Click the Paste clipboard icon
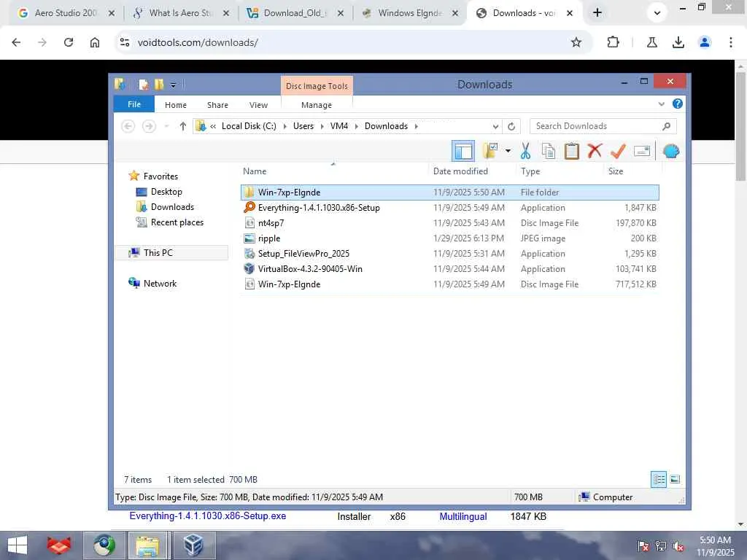 [x=571, y=151]
